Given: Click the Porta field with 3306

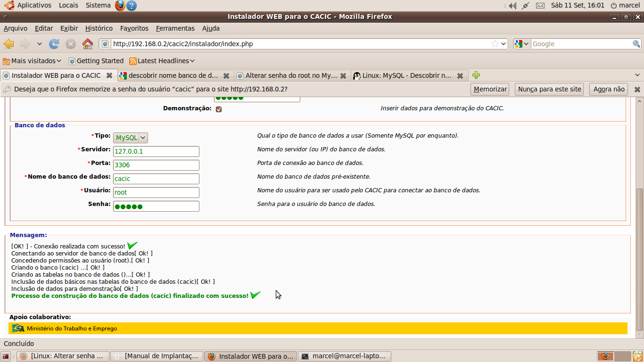Looking at the screenshot, I should click(x=156, y=165).
